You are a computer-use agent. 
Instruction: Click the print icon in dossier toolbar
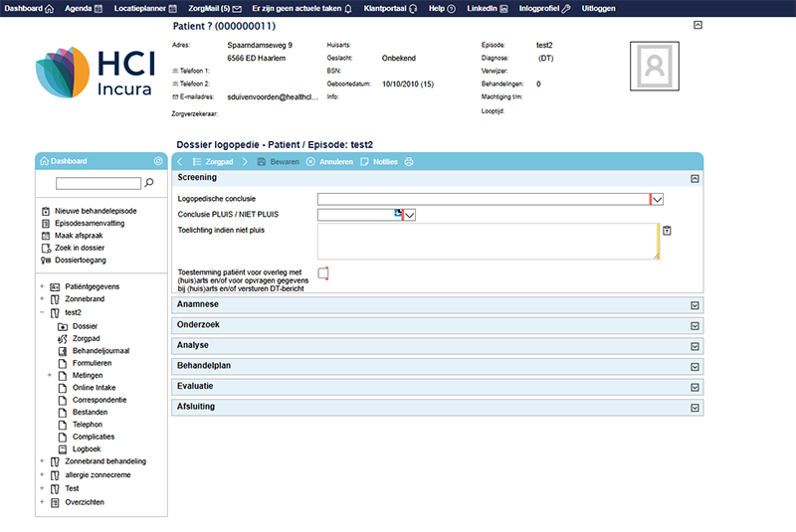[x=409, y=161]
